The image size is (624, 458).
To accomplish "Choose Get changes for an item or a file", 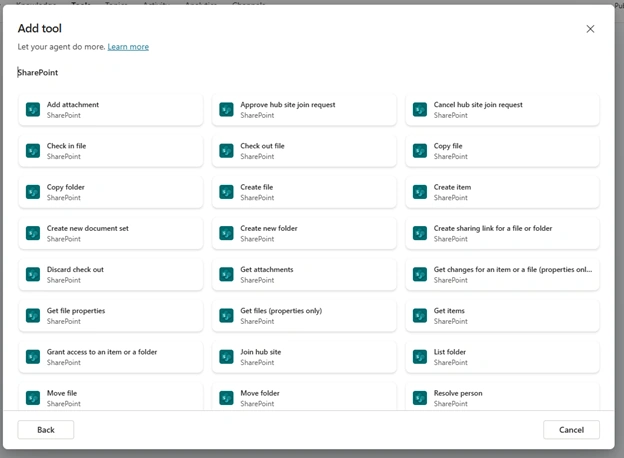I will [513, 269].
